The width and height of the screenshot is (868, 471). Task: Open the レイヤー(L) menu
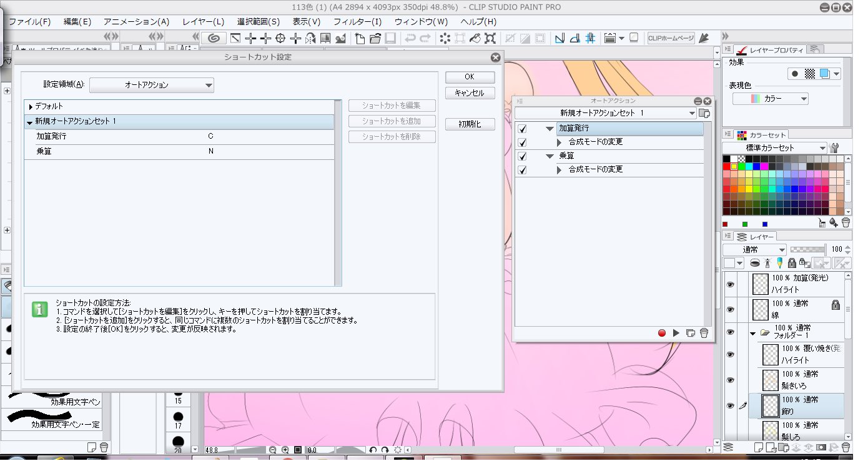203,21
